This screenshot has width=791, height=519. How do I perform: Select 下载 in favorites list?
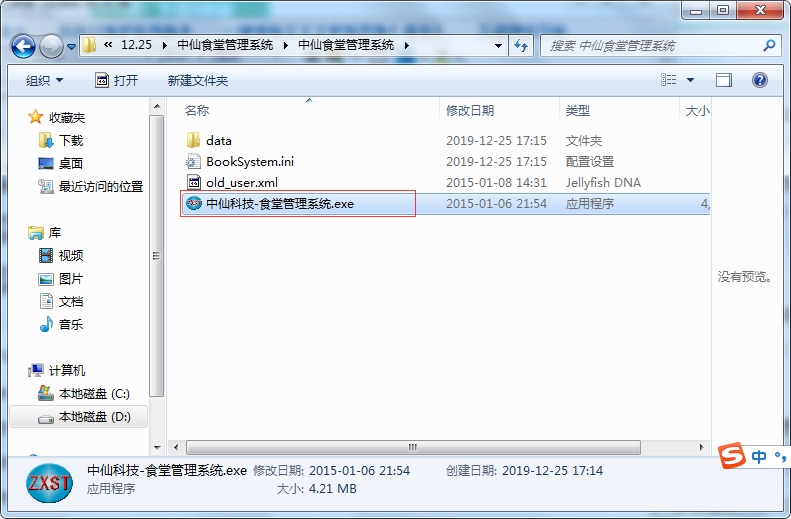[x=61, y=140]
